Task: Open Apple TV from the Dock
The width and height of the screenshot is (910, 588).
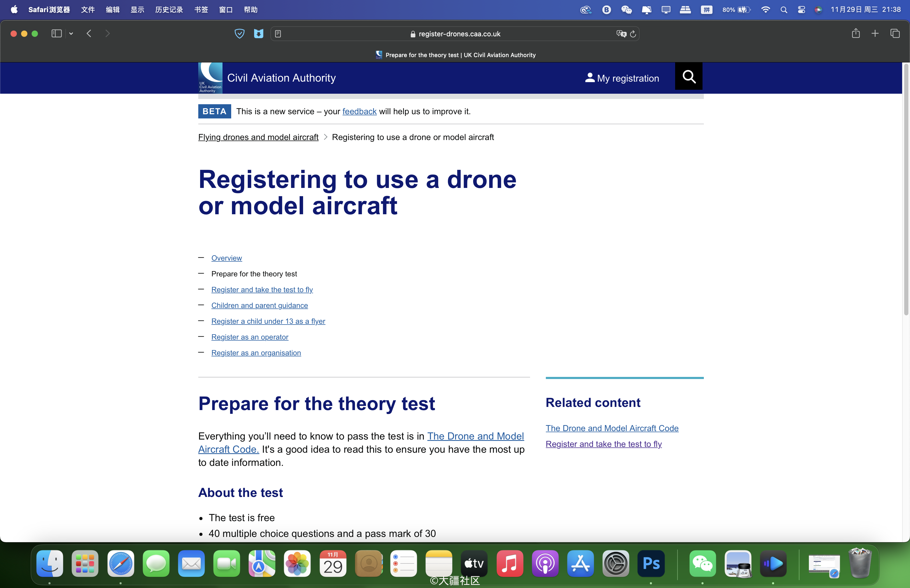Action: click(474, 564)
